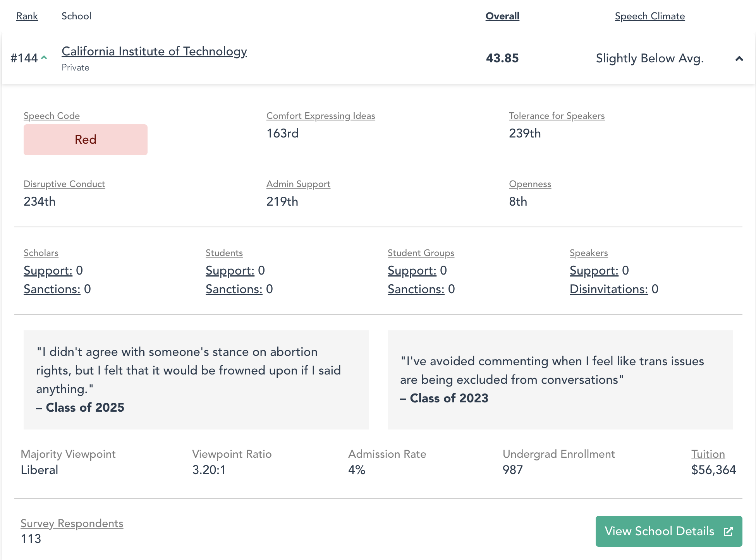Click the 3.20:1 viewpoint ratio value
756x560 pixels.
pos(209,470)
